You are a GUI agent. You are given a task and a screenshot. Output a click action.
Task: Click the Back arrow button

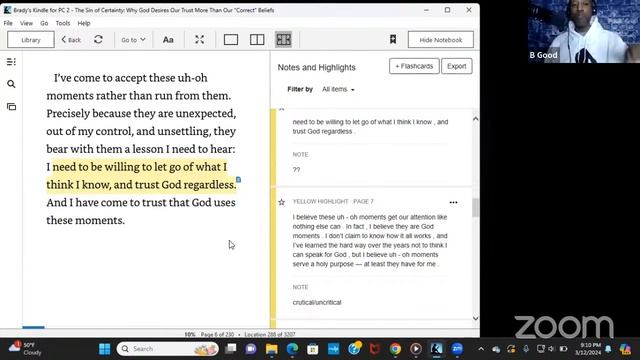pyautogui.click(x=71, y=40)
